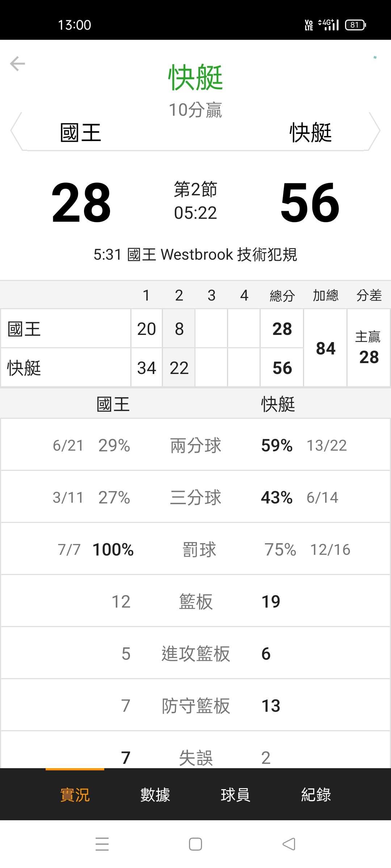Viewport: 391px width, 868px height.
Task: Tap the right chevron beside 快艇
Action: click(x=375, y=131)
